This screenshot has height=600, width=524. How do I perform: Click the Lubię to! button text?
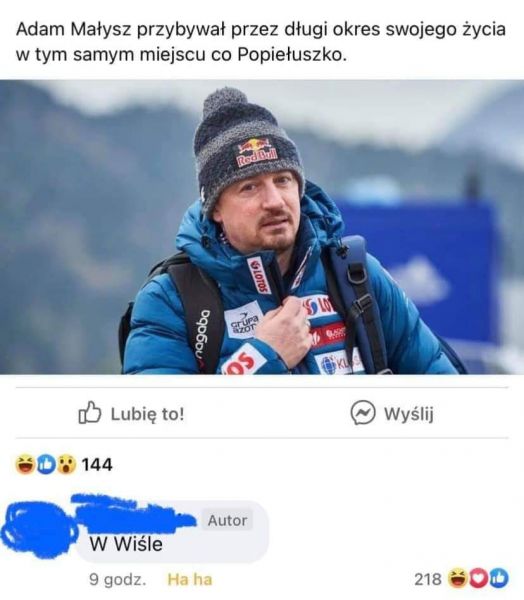point(147,414)
